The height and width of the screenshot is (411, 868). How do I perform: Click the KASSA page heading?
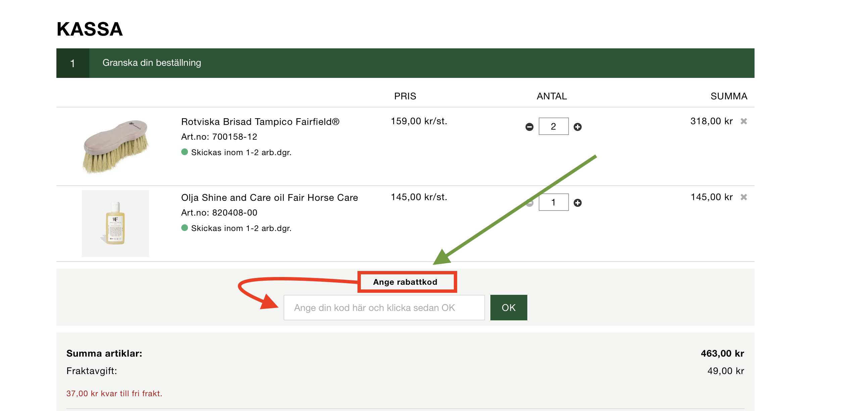tap(89, 29)
